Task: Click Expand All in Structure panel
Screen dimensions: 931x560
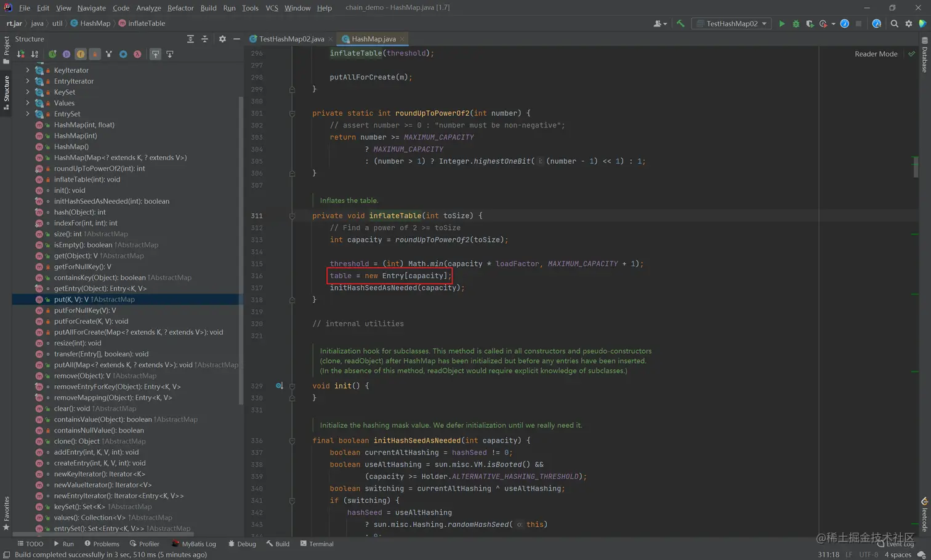Action: coord(190,39)
